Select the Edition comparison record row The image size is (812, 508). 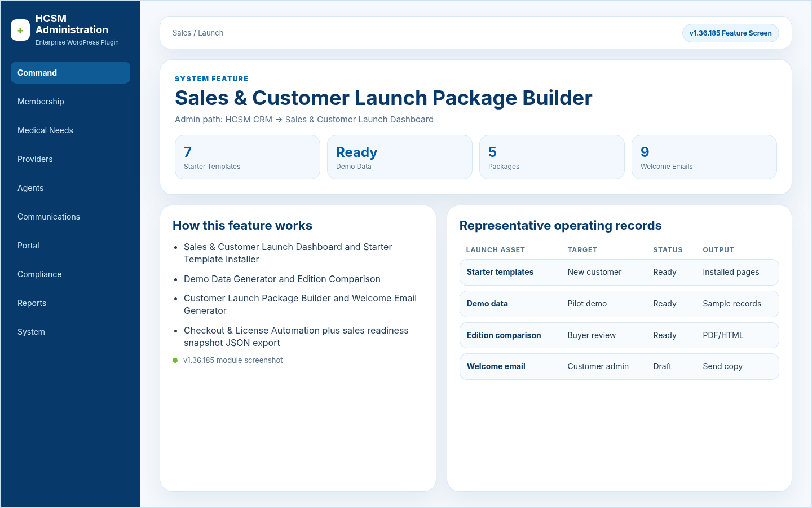pos(619,335)
